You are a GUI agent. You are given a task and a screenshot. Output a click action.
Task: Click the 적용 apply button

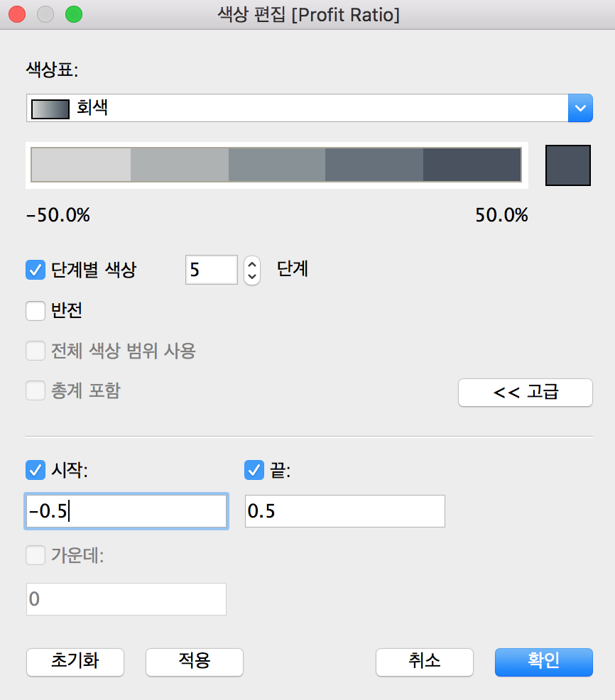(x=195, y=662)
